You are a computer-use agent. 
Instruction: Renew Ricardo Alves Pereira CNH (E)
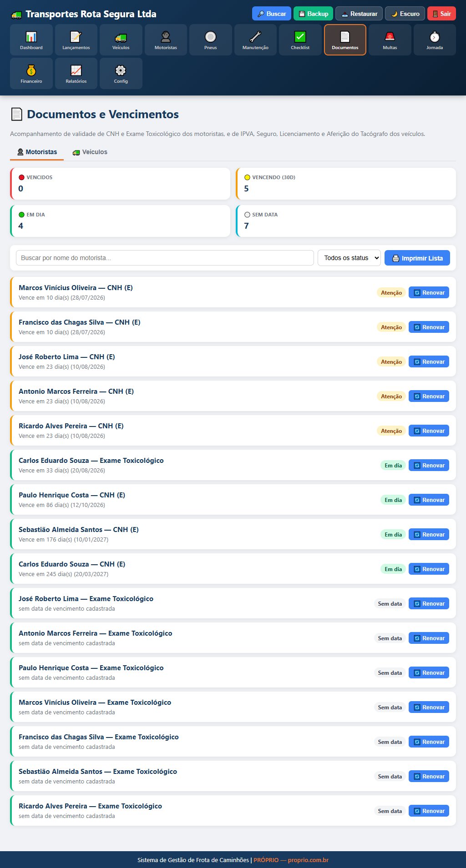[429, 431]
